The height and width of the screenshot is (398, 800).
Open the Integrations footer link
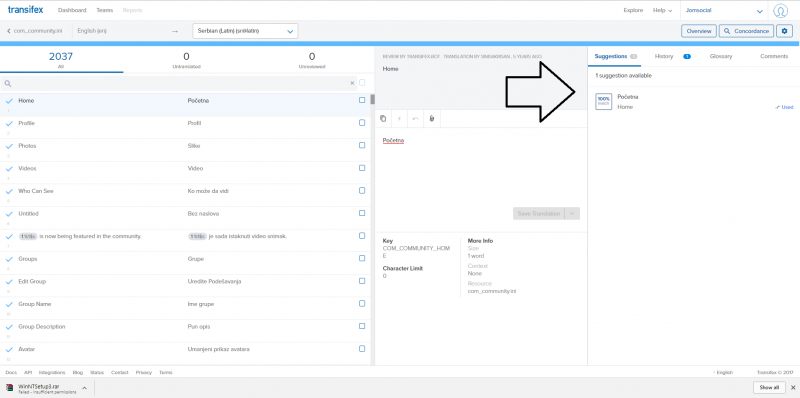coord(52,372)
